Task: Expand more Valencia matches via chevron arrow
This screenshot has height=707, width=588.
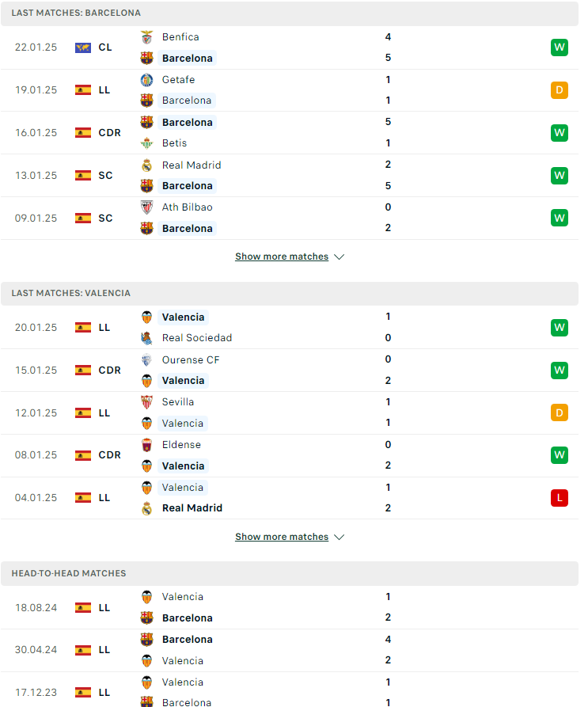Action: [340, 537]
